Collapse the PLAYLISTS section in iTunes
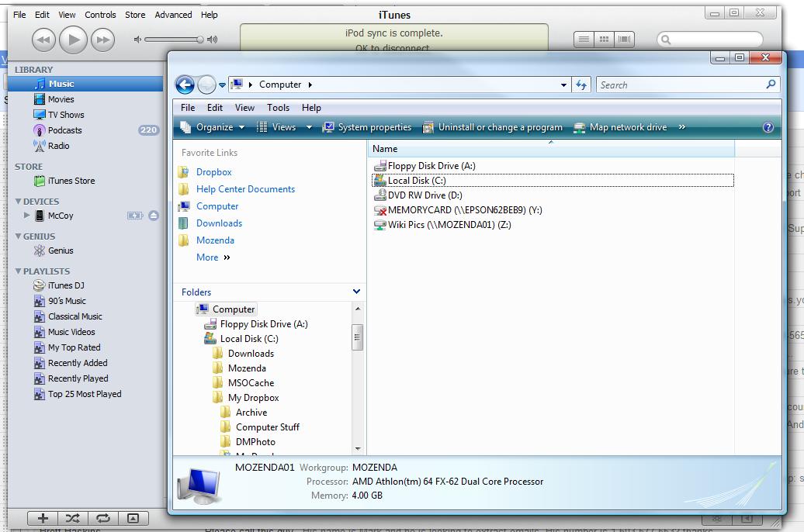This screenshot has height=532, width=804. pos(18,271)
